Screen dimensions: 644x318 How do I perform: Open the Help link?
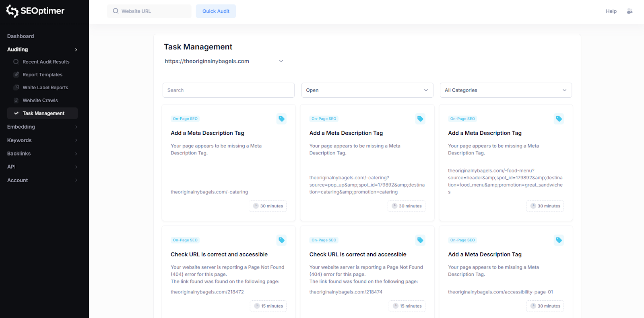pyautogui.click(x=611, y=11)
